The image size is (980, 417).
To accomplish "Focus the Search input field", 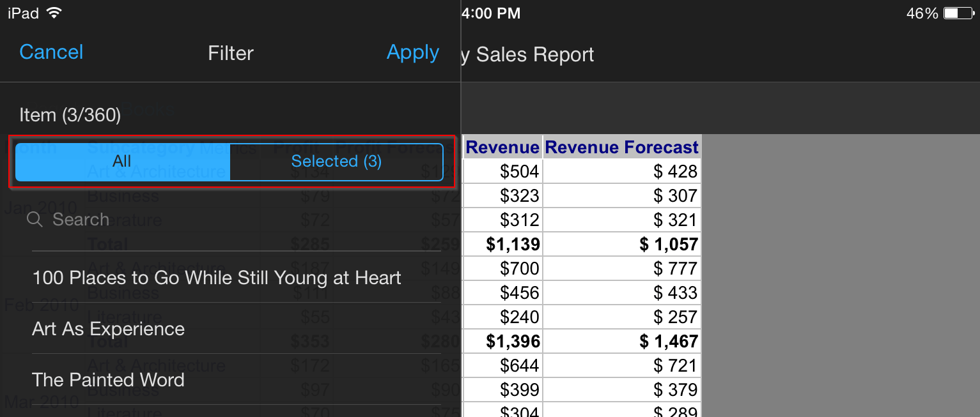I will click(x=237, y=220).
